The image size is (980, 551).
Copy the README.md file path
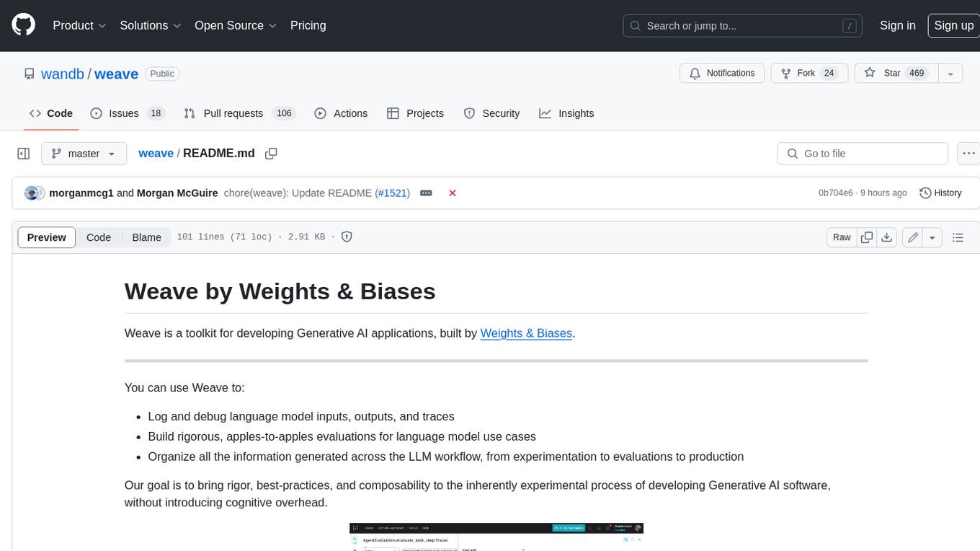tap(271, 154)
